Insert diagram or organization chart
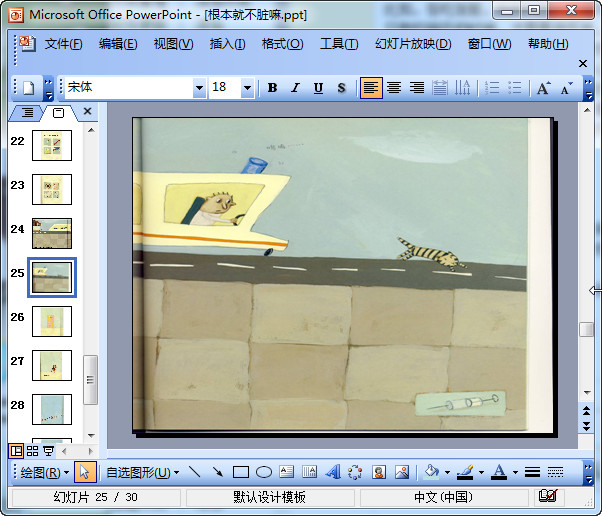The image size is (602, 516). coord(355,472)
